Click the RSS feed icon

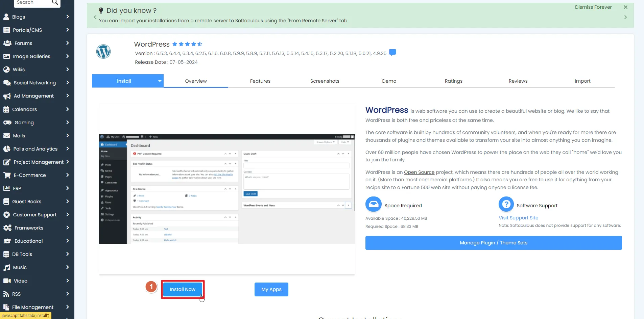click(x=6, y=294)
